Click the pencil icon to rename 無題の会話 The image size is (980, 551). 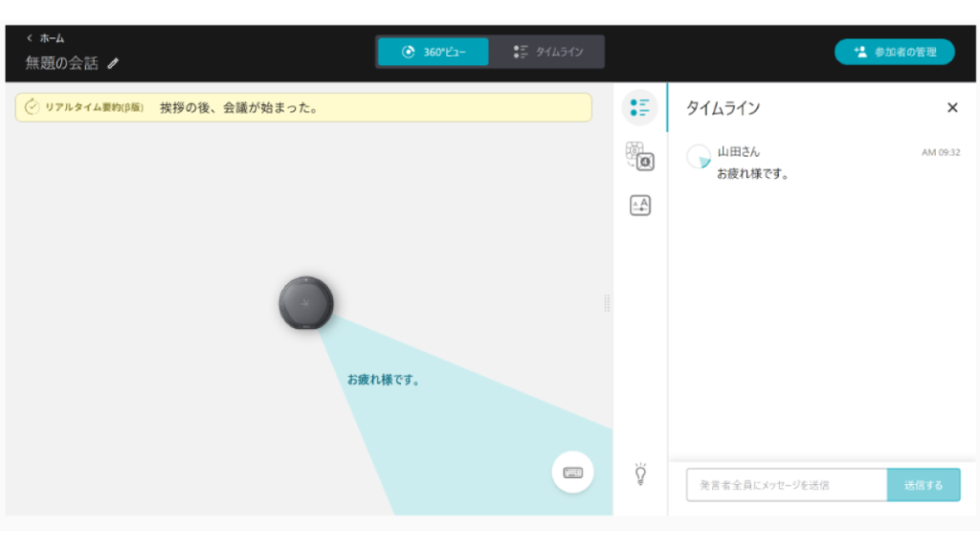(114, 64)
